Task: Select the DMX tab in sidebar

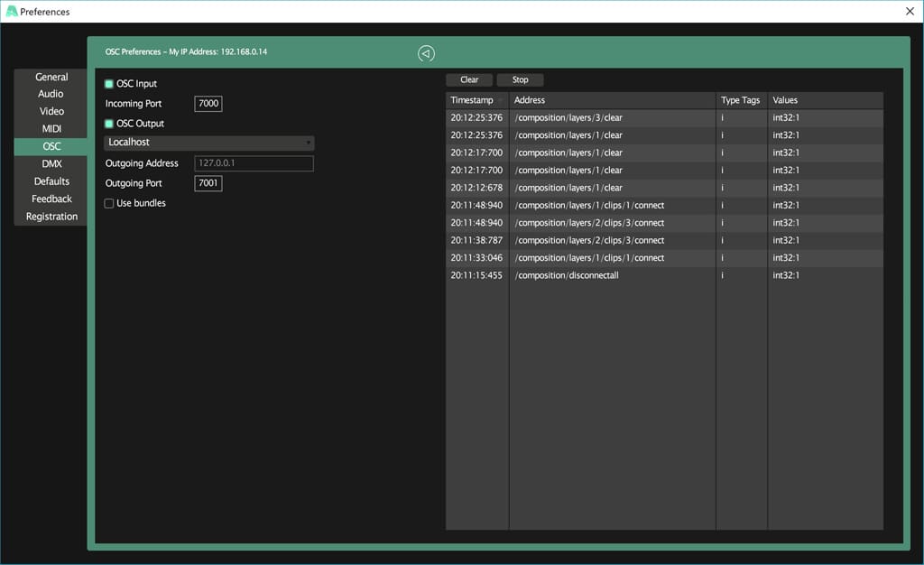Action: 51,164
